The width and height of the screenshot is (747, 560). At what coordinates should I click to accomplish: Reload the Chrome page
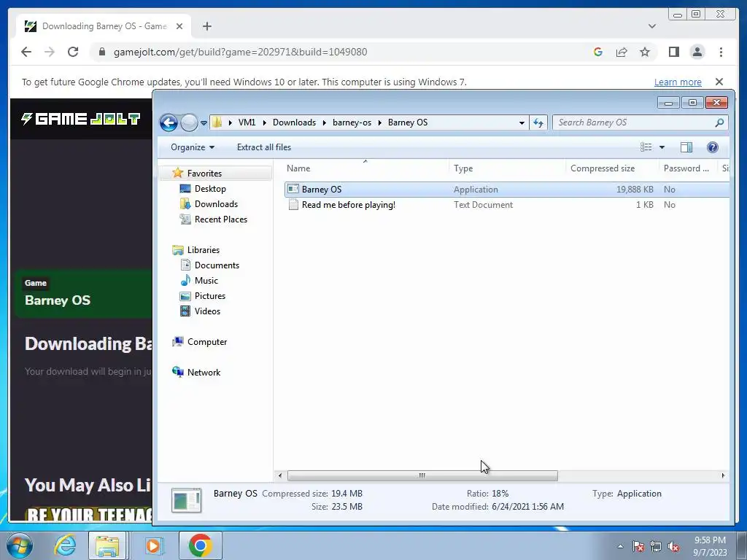(73, 52)
